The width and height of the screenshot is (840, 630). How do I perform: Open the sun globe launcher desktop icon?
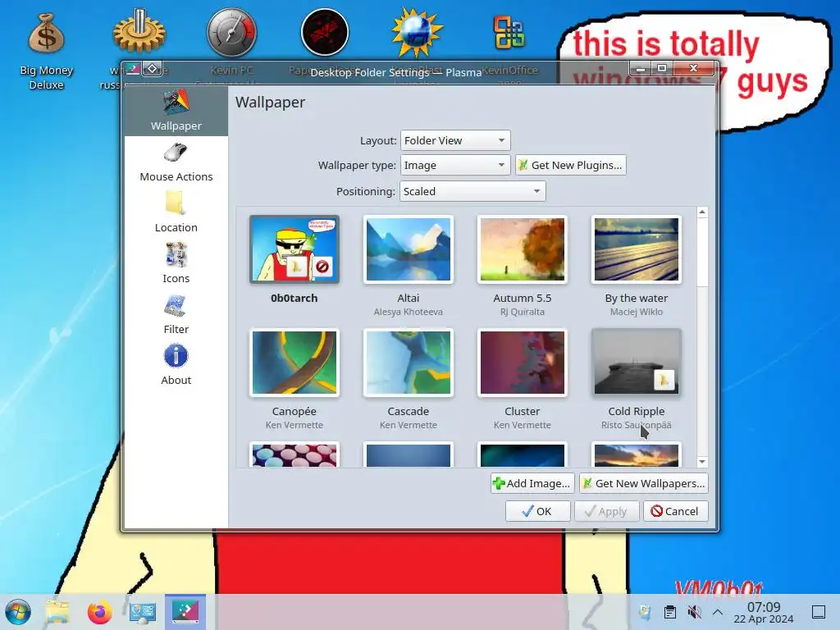(x=418, y=32)
